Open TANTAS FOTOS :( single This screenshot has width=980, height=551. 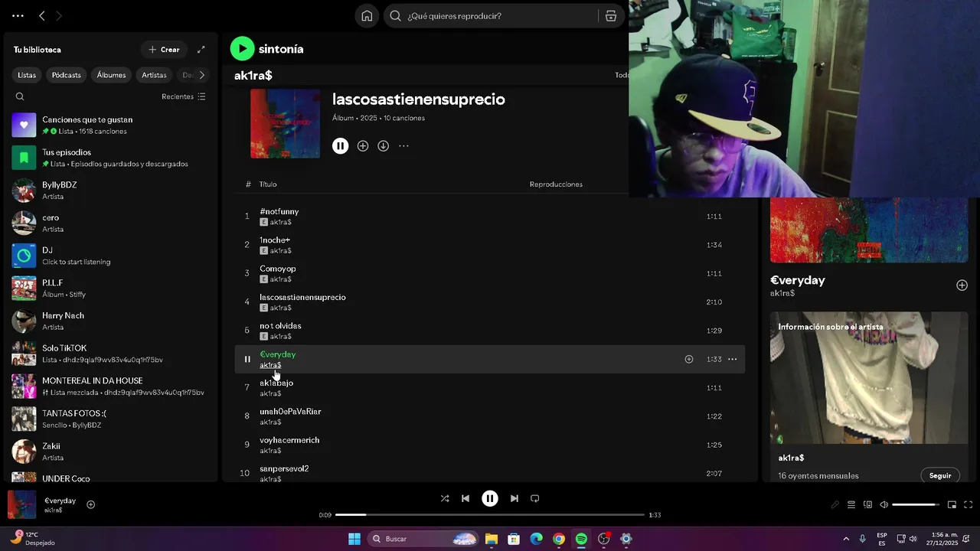[x=111, y=419]
